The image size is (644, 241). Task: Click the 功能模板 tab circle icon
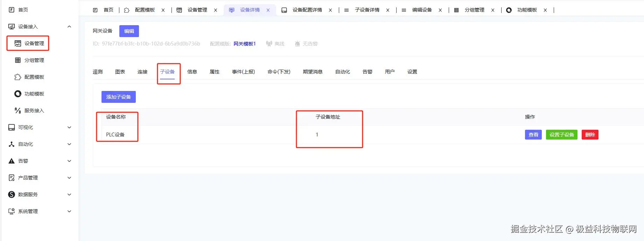tap(509, 10)
